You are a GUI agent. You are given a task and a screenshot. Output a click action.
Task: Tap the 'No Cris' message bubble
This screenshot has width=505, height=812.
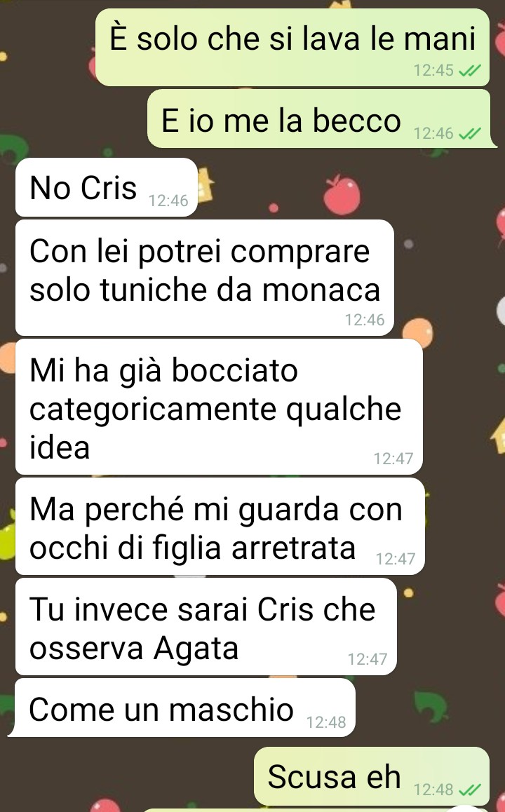(107, 187)
